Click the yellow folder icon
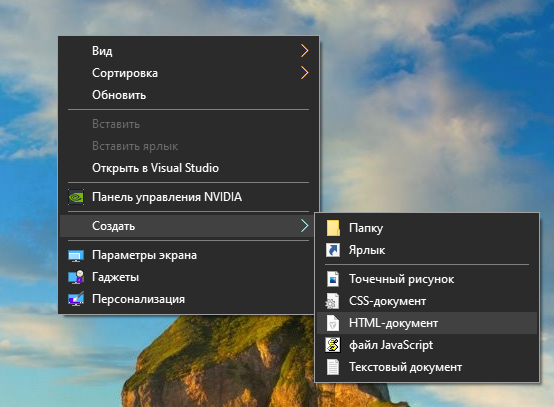The height and width of the screenshot is (407, 554). (333, 228)
